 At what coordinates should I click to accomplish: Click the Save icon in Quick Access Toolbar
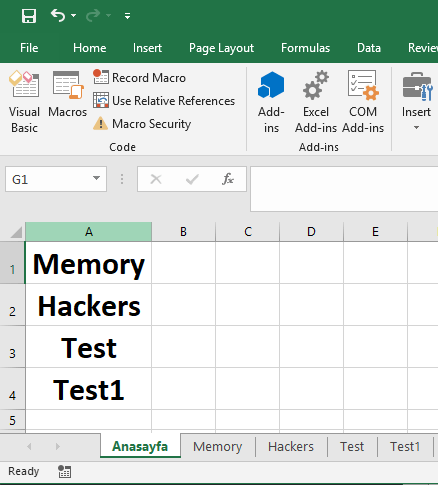(29, 16)
